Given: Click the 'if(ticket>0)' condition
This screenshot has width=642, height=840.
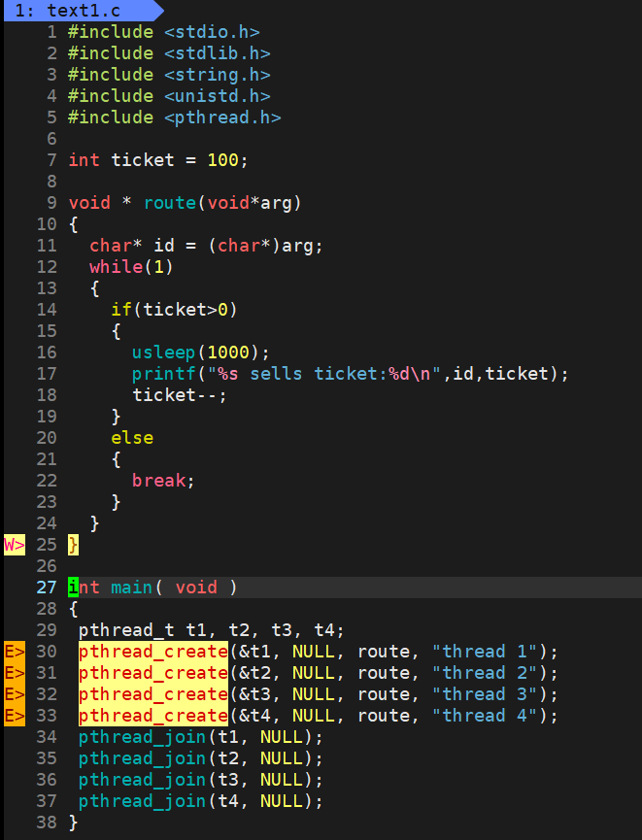Looking at the screenshot, I should click(174, 310).
